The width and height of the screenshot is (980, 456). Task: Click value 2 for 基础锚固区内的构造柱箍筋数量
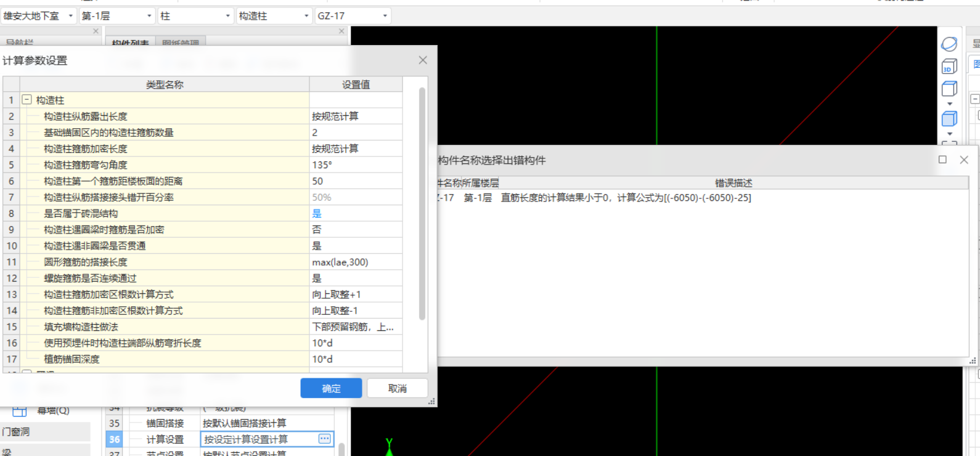[x=356, y=132]
